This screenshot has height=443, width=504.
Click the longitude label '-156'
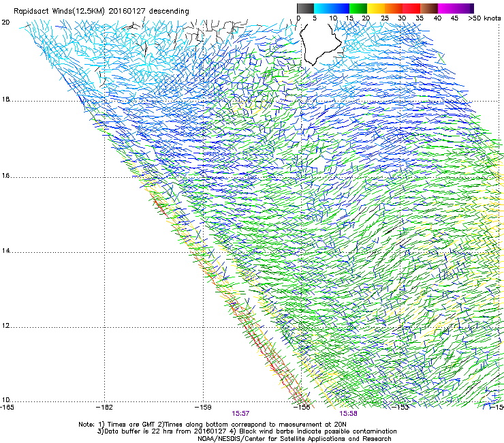302,408
